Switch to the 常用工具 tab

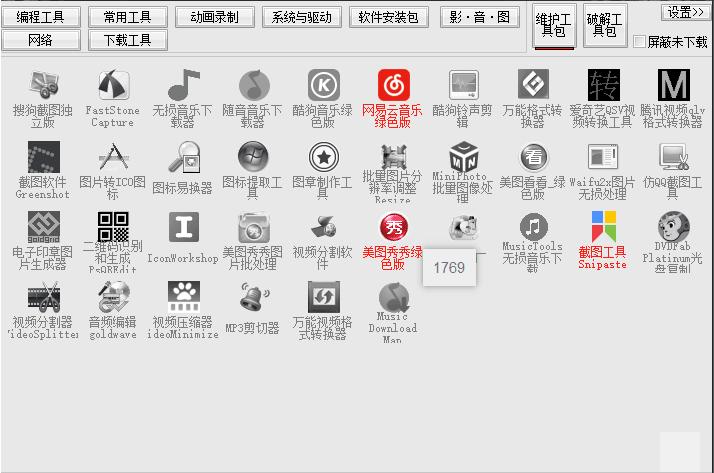128,17
